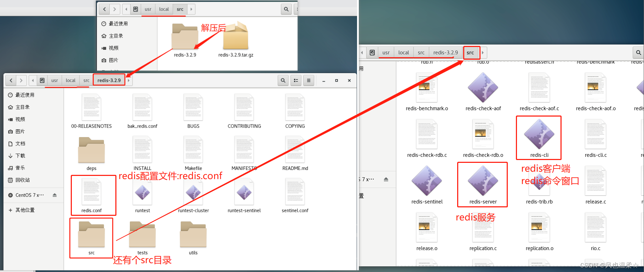The image size is (644, 272).
Task: Expand path bar left arrow in redis-3.2.9 window
Action: click(33, 81)
